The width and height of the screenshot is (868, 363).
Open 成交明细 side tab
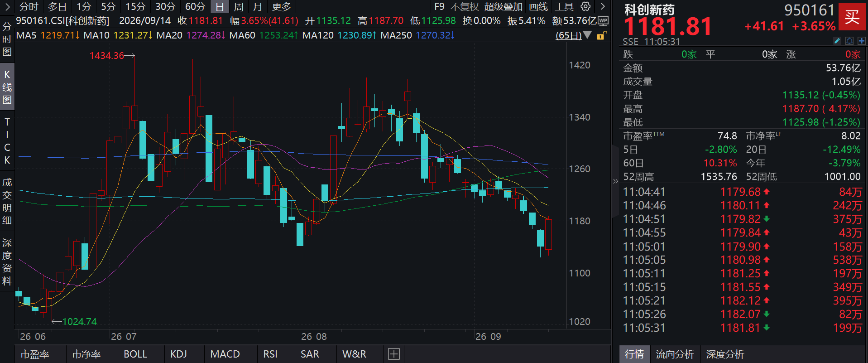pos(7,201)
